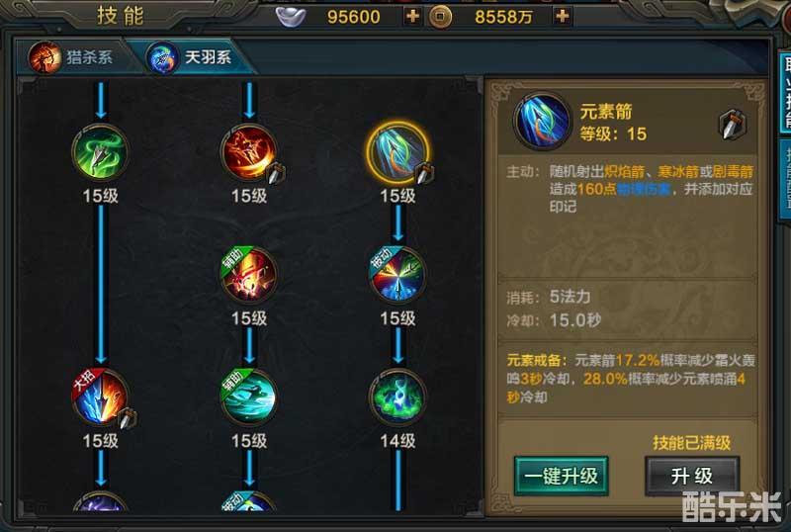The height and width of the screenshot is (532, 791).
Task: Open the blue side tab on right edge
Action: (x=785, y=92)
